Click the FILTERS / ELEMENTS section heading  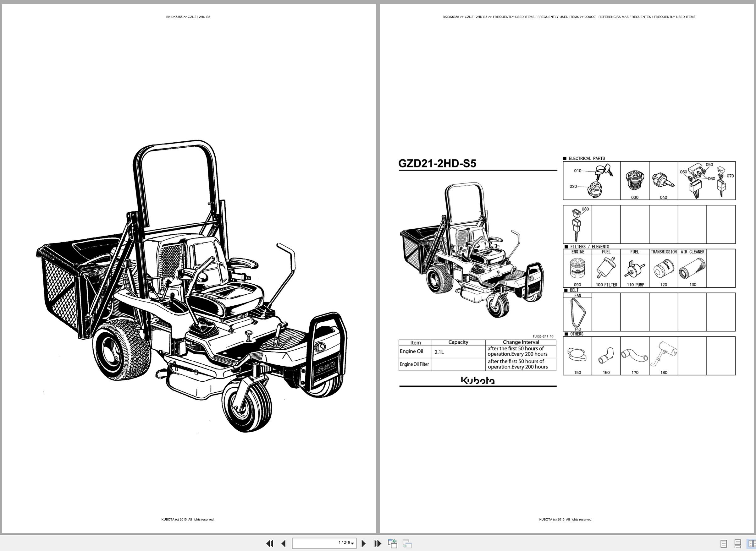click(589, 247)
